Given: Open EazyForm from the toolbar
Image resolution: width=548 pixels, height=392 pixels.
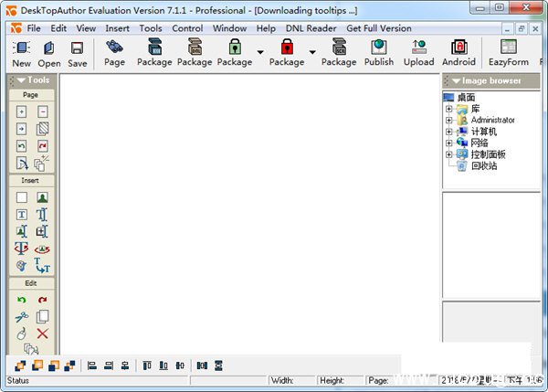Looking at the screenshot, I should [x=508, y=53].
